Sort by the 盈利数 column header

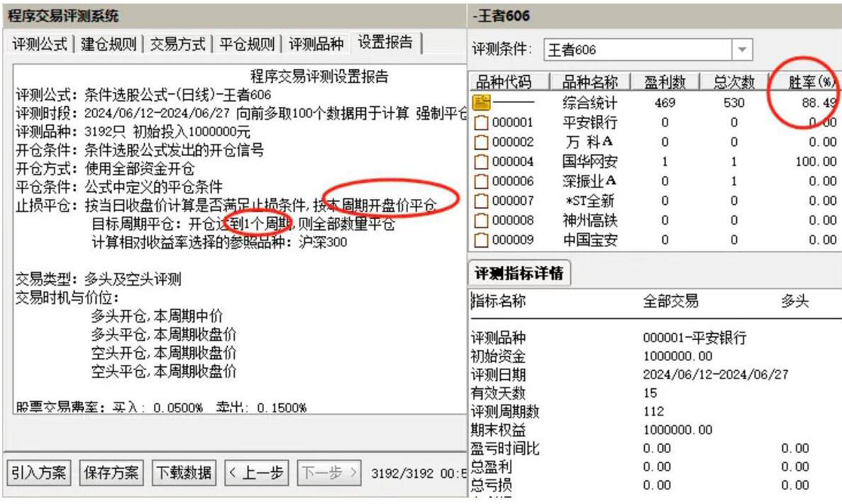(665, 82)
